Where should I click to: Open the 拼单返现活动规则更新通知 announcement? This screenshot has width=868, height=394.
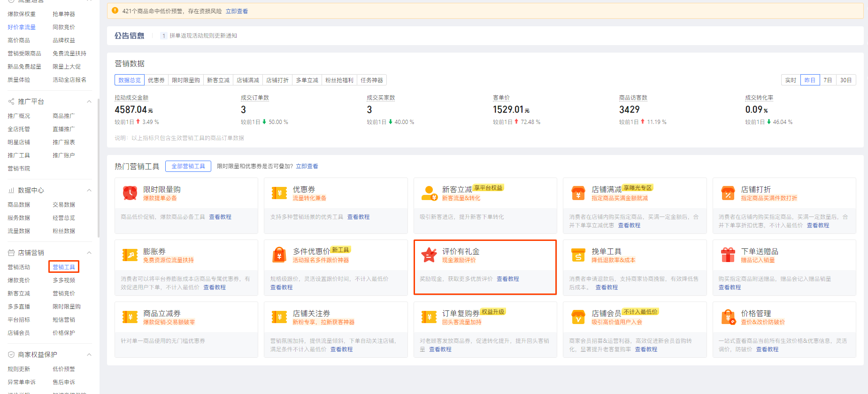click(x=203, y=36)
